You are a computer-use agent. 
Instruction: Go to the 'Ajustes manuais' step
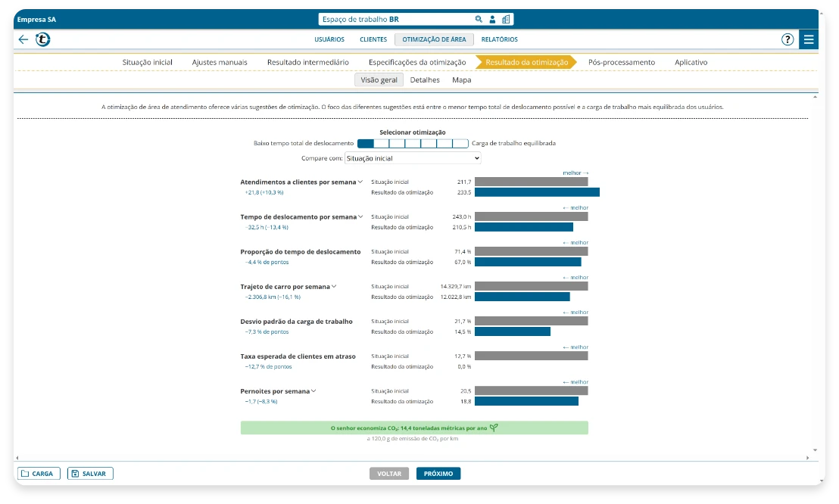[x=220, y=62]
